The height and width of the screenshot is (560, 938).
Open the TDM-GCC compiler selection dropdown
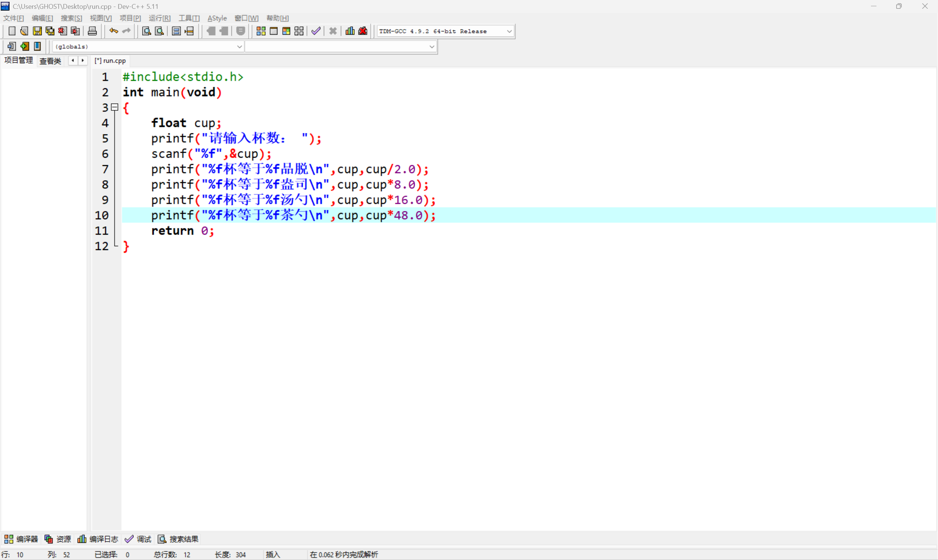pyautogui.click(x=509, y=31)
